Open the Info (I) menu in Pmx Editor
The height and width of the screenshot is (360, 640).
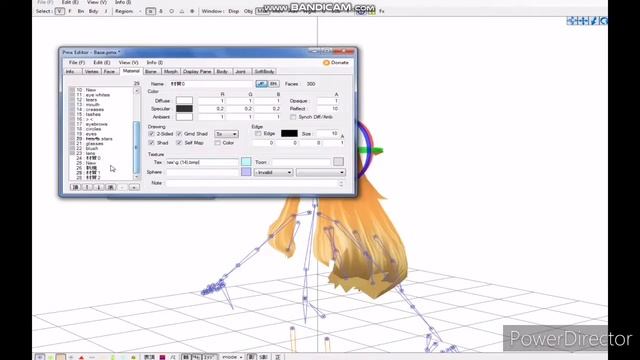point(155,62)
